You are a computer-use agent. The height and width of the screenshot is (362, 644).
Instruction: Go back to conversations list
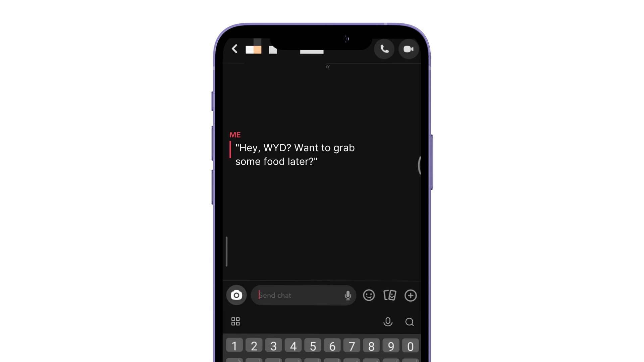234,49
